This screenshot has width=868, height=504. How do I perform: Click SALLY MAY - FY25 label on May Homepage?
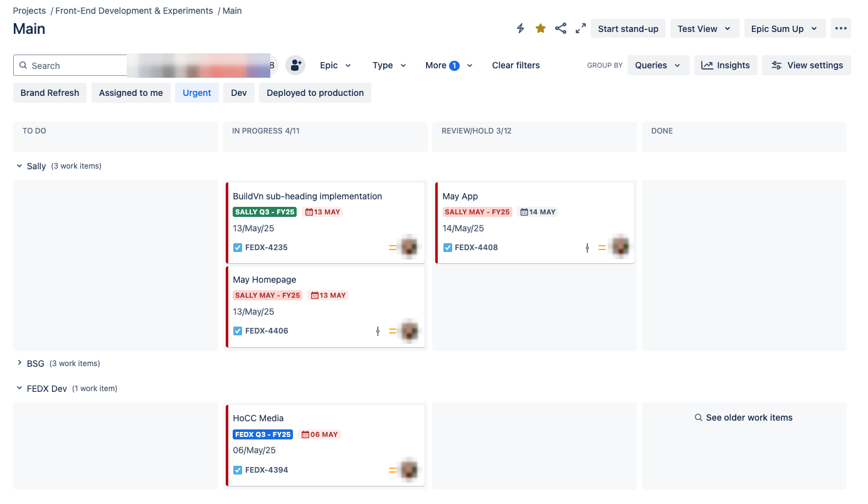[268, 295]
